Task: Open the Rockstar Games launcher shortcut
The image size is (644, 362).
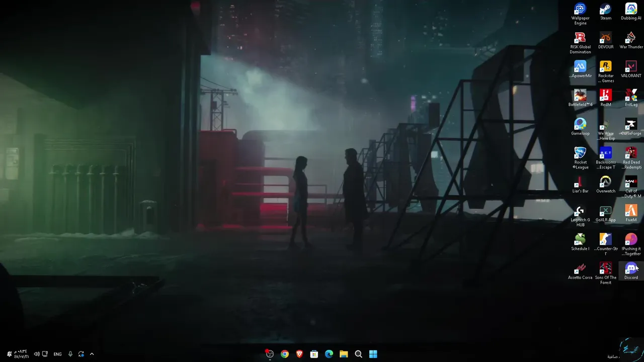Action: pos(606,72)
